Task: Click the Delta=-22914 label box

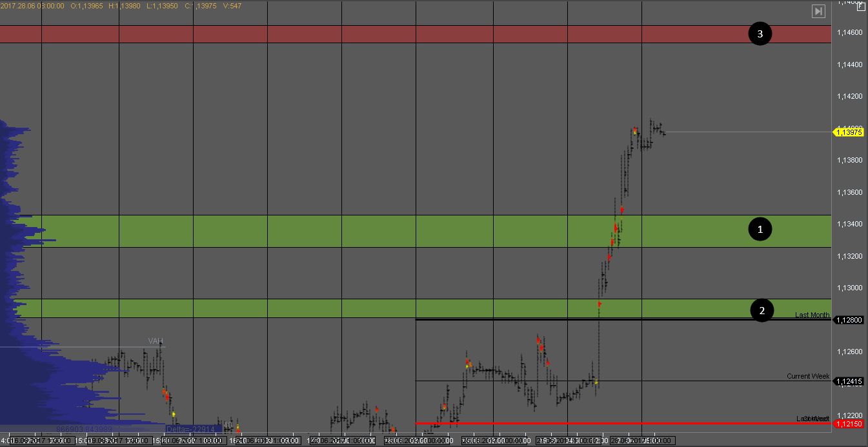Action: tap(194, 428)
